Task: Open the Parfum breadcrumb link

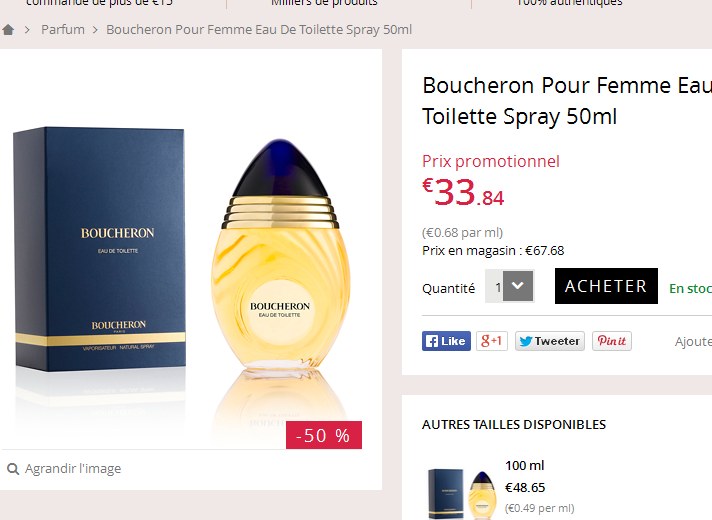Action: pos(63,30)
